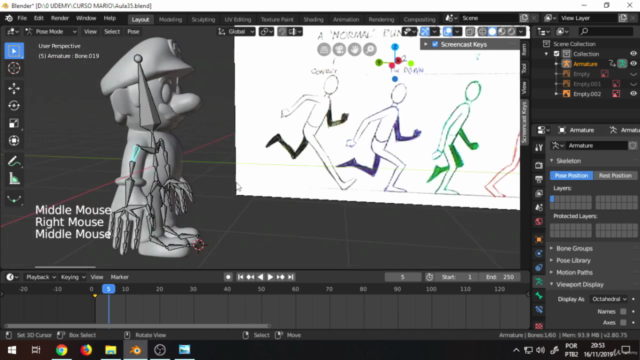Screen dimensions: 640x360
Task: Open the Bone Constraints properties tab
Action: pos(539,310)
